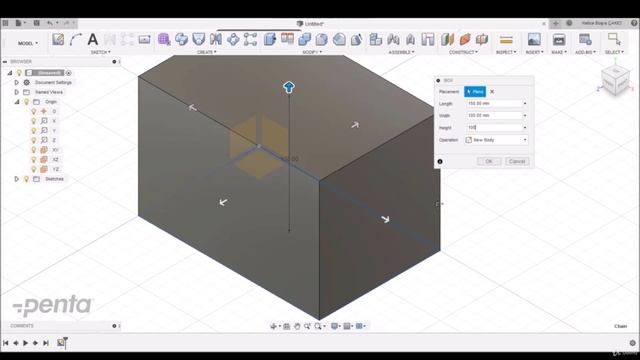Click the blue Plane placement button
Screen dimensions: 640x360
tap(475, 92)
